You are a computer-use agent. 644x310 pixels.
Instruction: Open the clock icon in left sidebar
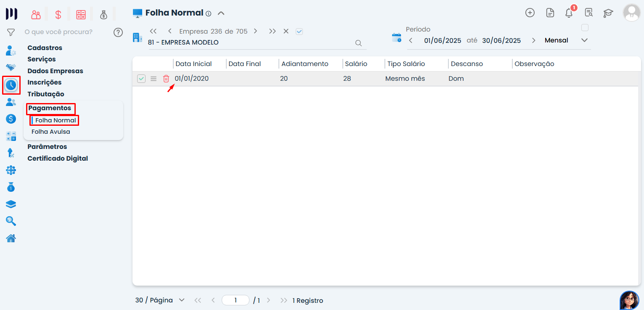(x=11, y=85)
